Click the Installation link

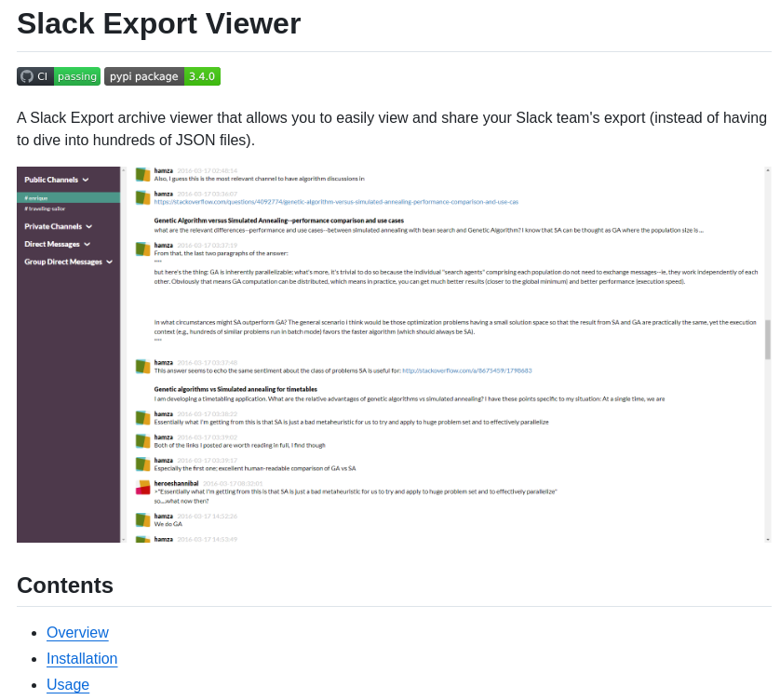(82, 658)
